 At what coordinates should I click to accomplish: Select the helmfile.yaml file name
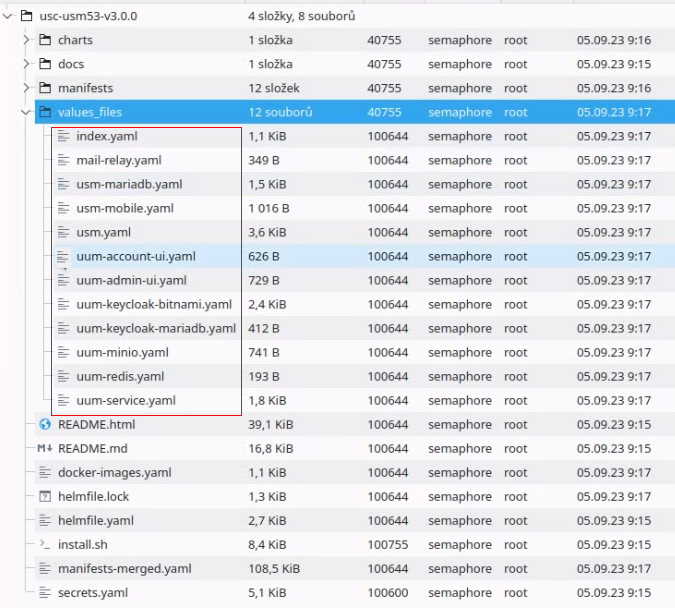[x=96, y=521]
